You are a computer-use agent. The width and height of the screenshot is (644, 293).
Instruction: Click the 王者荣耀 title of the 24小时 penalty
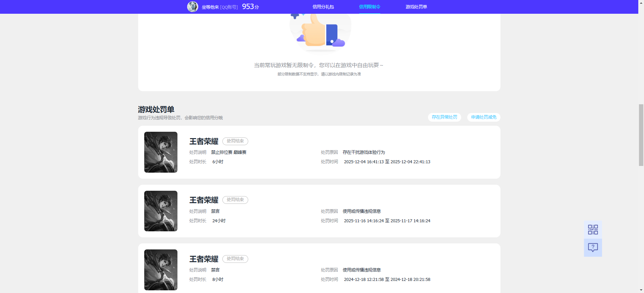[204, 200]
